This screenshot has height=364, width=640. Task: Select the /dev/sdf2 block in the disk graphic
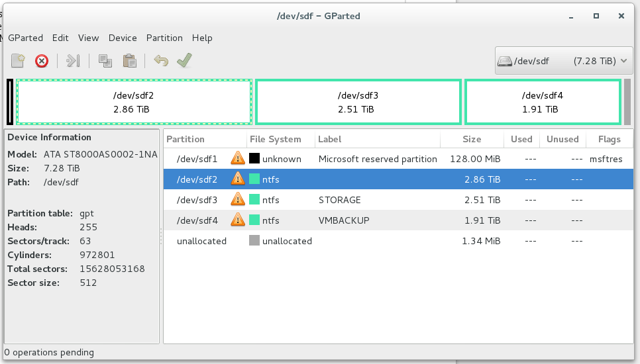pos(134,102)
